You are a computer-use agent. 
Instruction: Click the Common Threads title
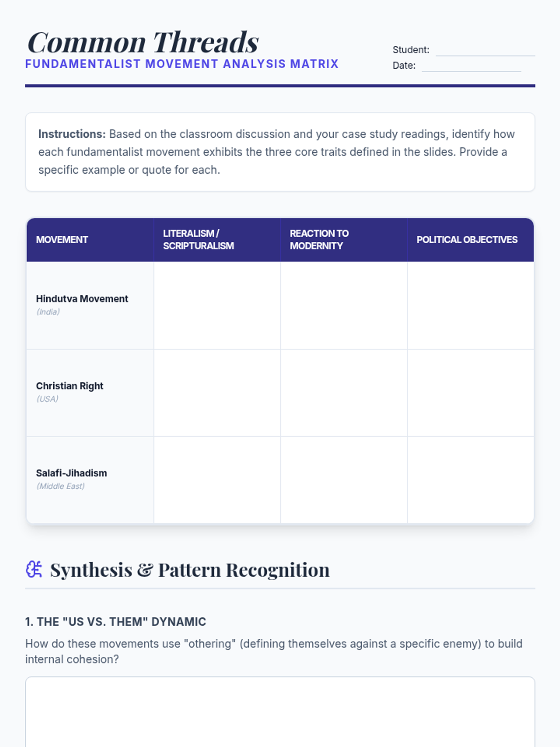pos(143,42)
